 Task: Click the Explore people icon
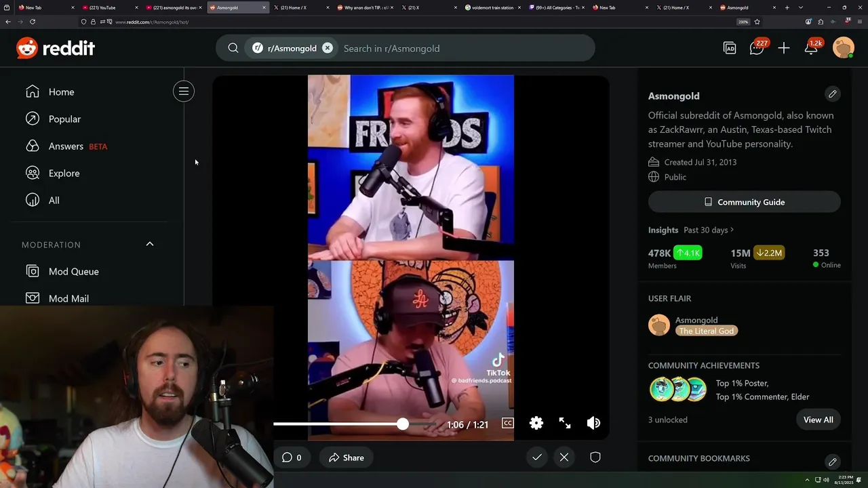(33, 173)
